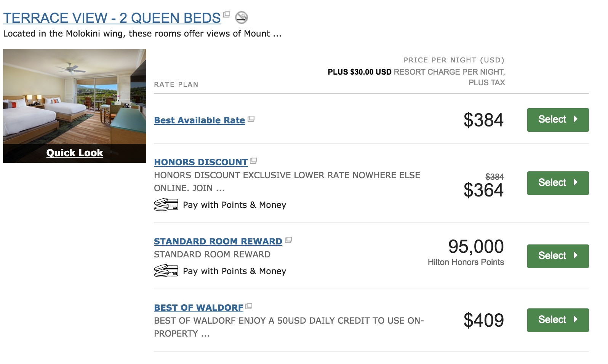This screenshot has height=364, width=608.
Task: Select the $384 Best Available Rate
Action: [x=558, y=120]
